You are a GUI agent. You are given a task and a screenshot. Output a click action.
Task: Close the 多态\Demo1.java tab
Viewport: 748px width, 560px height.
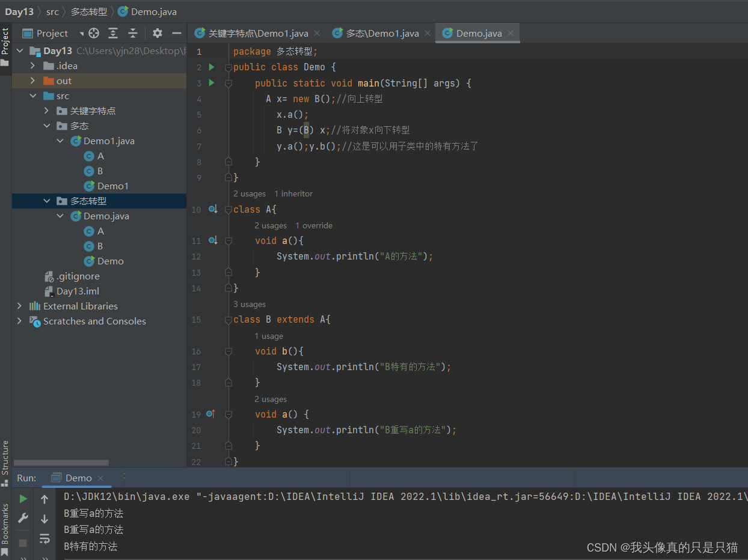(428, 34)
